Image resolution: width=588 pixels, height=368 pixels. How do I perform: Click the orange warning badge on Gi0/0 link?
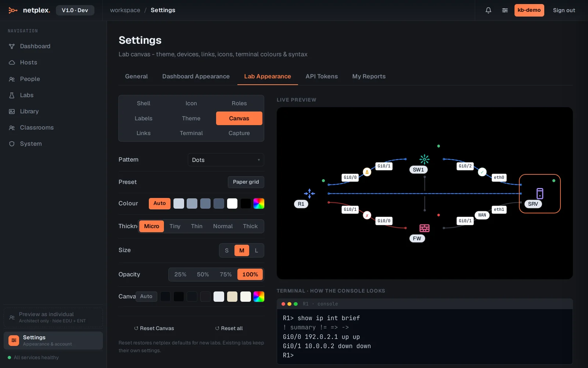pos(367,172)
